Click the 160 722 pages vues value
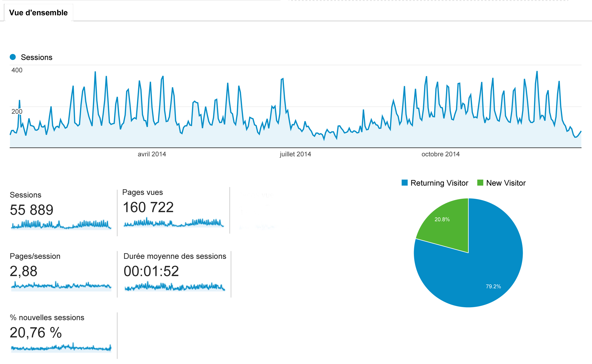 (x=148, y=207)
